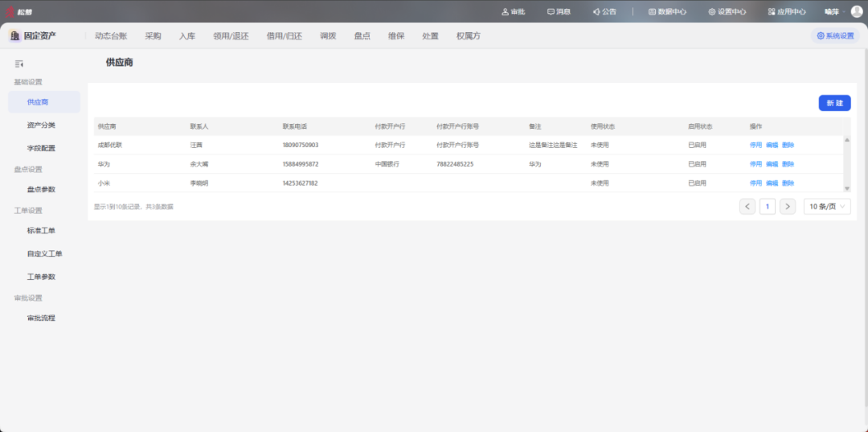
Task: Open 公告 announcements in top bar
Action: pos(604,12)
